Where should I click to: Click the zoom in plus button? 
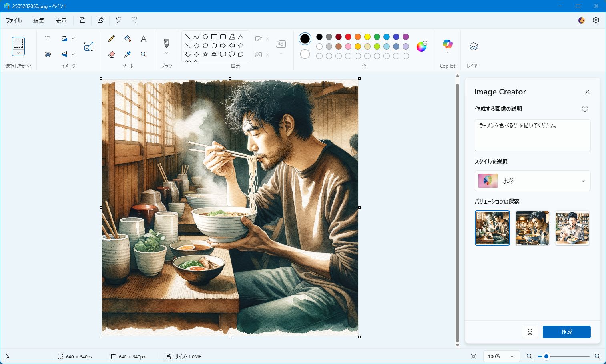pos(597,356)
